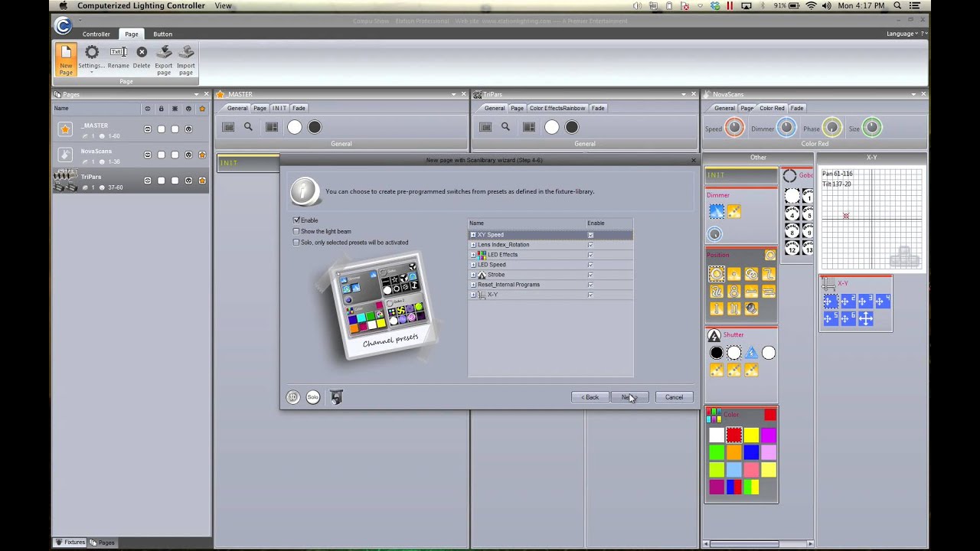Click the blue dimmer preset icon
Viewport: 980px width, 551px height.
click(717, 211)
